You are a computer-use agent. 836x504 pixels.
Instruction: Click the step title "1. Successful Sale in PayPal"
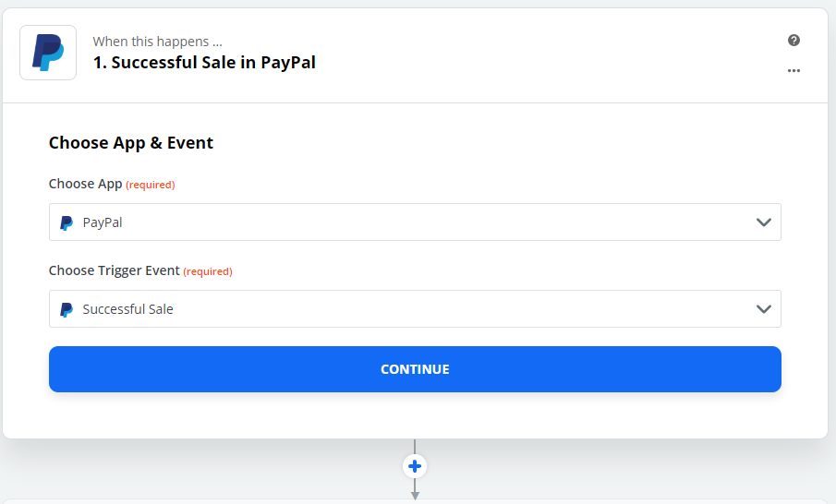tap(204, 64)
